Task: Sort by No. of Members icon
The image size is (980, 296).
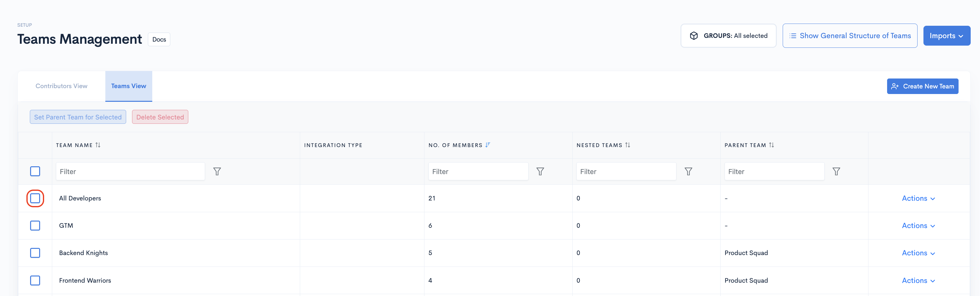Action: 488,145
